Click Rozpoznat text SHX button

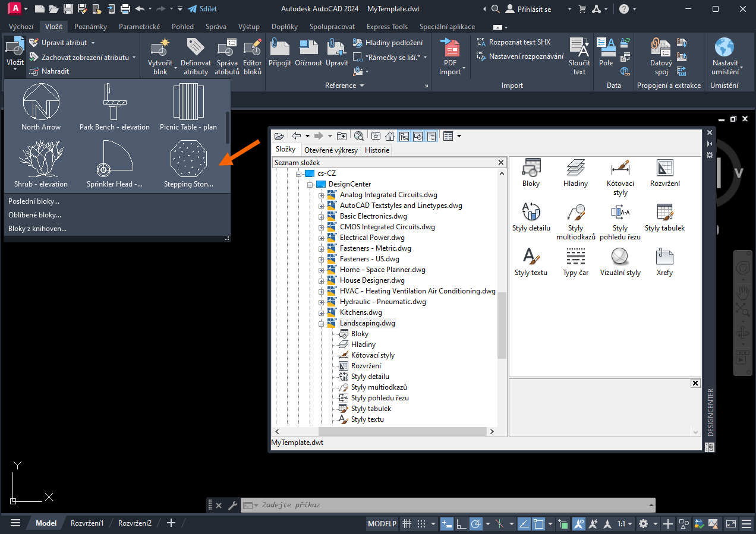point(514,42)
